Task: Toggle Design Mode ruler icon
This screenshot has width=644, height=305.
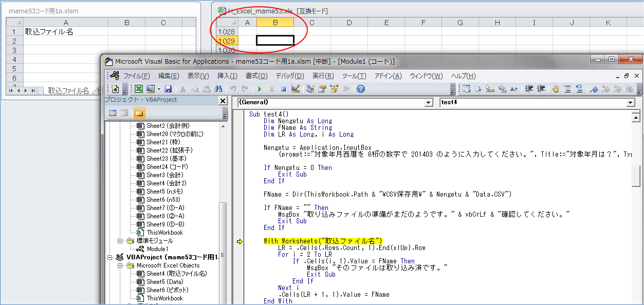Action: coord(296,89)
